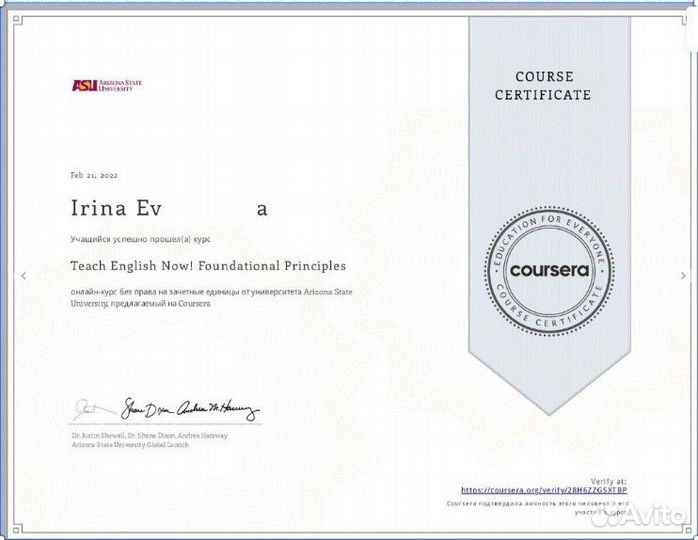Image resolution: width=698 pixels, height=540 pixels.
Task: Click the left previous-image arrow
Action: coord(25,275)
